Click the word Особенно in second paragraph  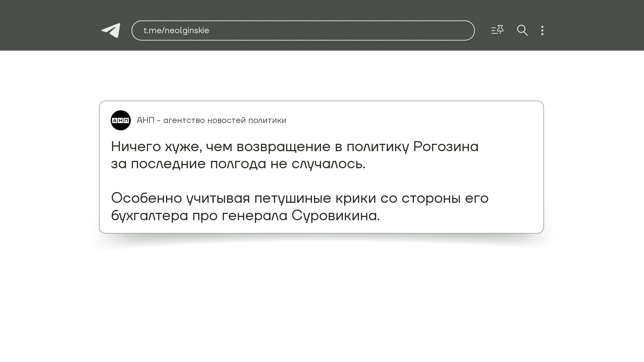[x=146, y=198]
